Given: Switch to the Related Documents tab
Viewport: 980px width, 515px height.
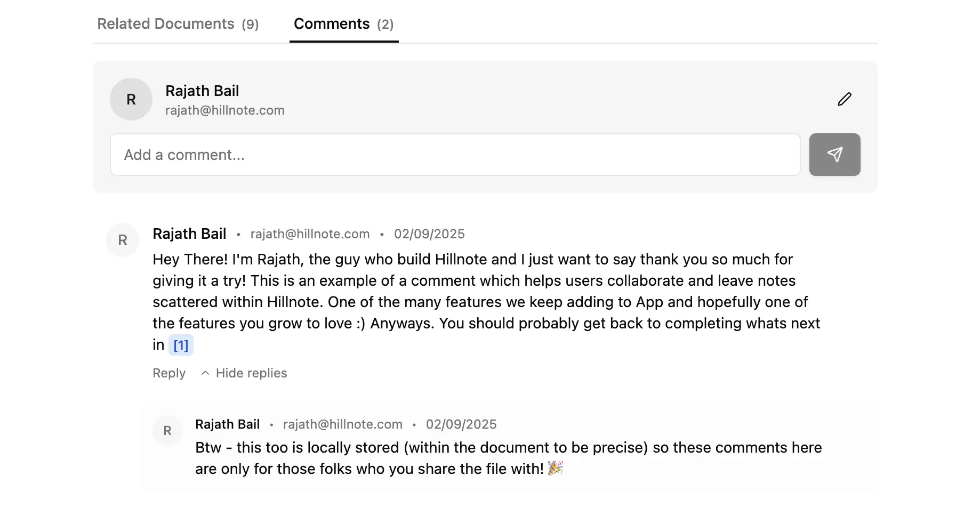Looking at the screenshot, I should [x=178, y=24].
